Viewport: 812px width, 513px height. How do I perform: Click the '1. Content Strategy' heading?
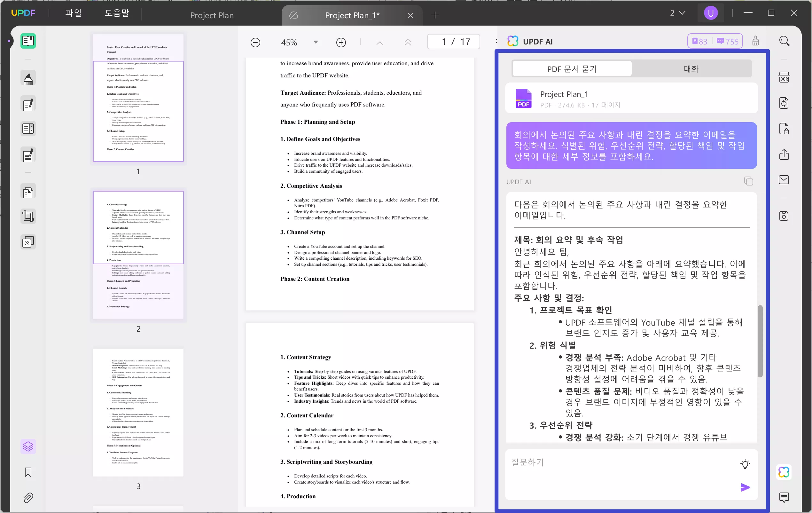306,357
